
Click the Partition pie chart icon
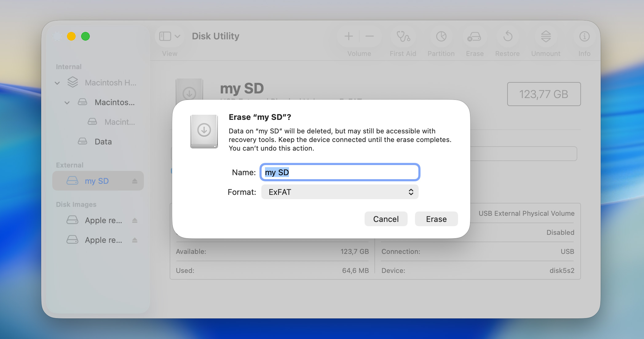[x=441, y=36]
